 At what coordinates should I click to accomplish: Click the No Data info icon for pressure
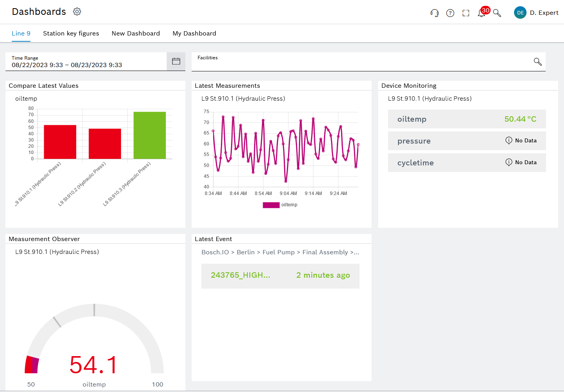509,140
